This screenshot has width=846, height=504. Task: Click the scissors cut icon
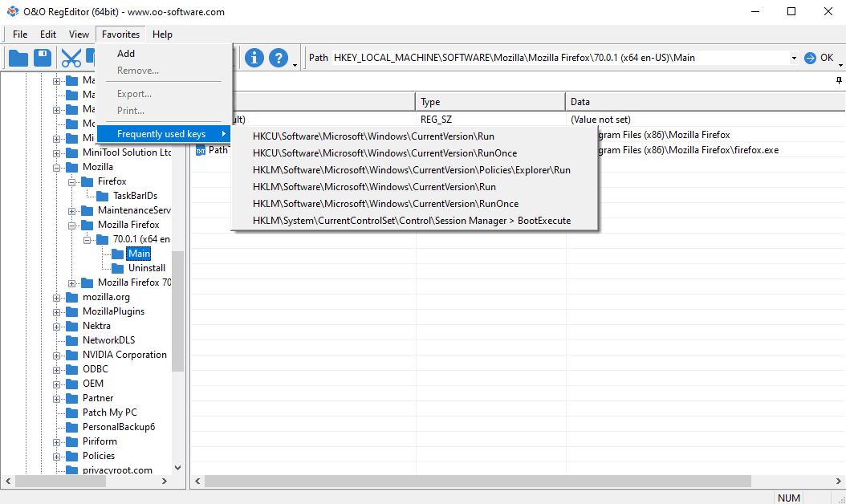tap(71, 58)
